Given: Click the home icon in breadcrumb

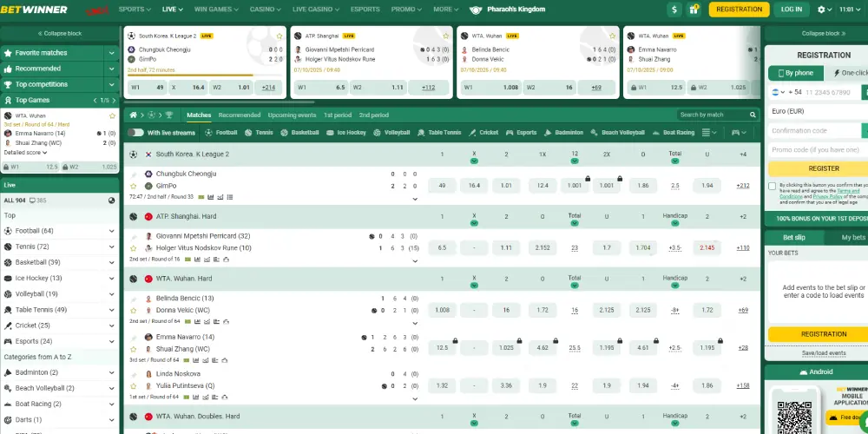Looking at the screenshot, I should tap(134, 115).
